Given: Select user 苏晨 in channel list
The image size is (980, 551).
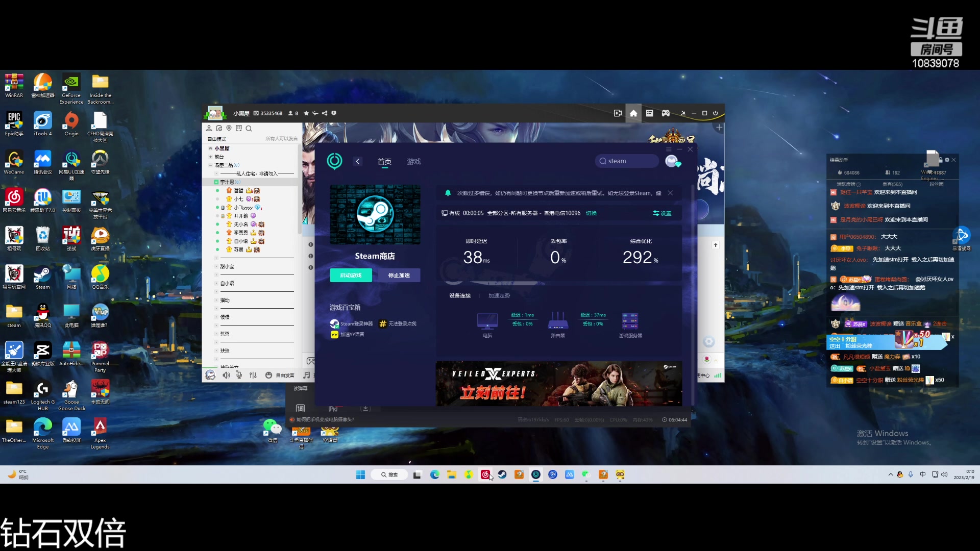Looking at the screenshot, I should click(x=238, y=249).
